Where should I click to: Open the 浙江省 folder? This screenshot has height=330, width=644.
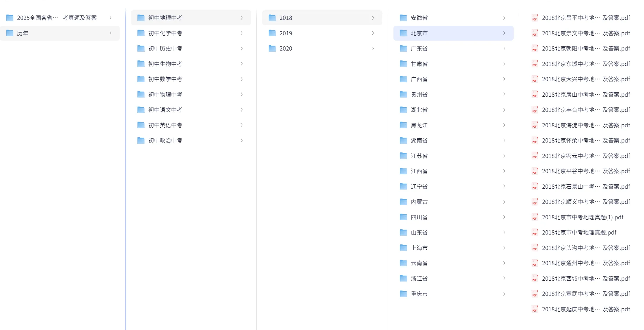pyautogui.click(x=419, y=279)
